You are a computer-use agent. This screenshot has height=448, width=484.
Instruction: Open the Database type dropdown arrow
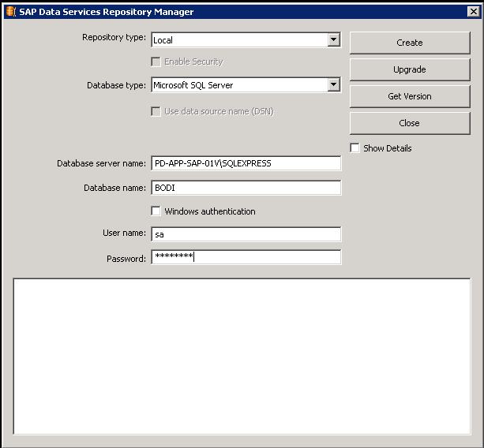[333, 85]
